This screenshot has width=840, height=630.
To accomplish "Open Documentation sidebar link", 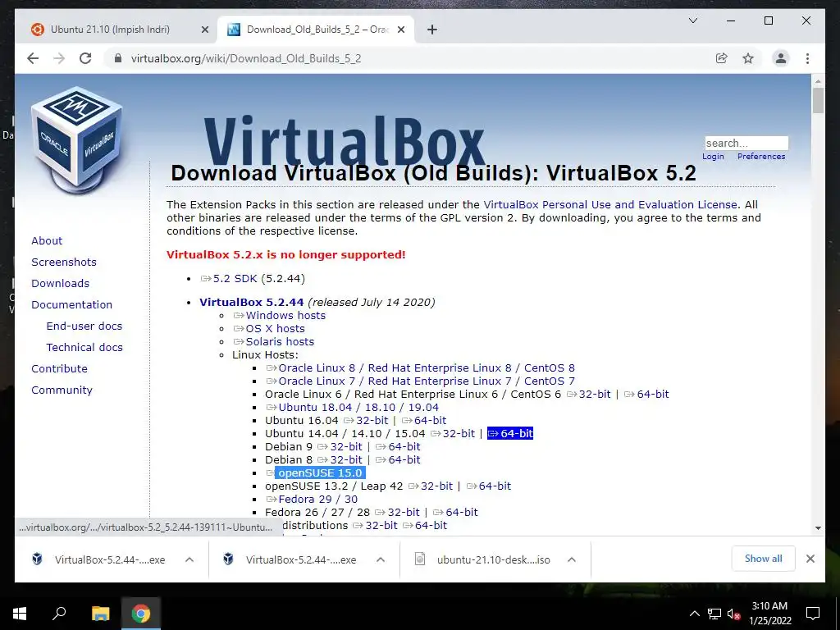I will pos(72,305).
